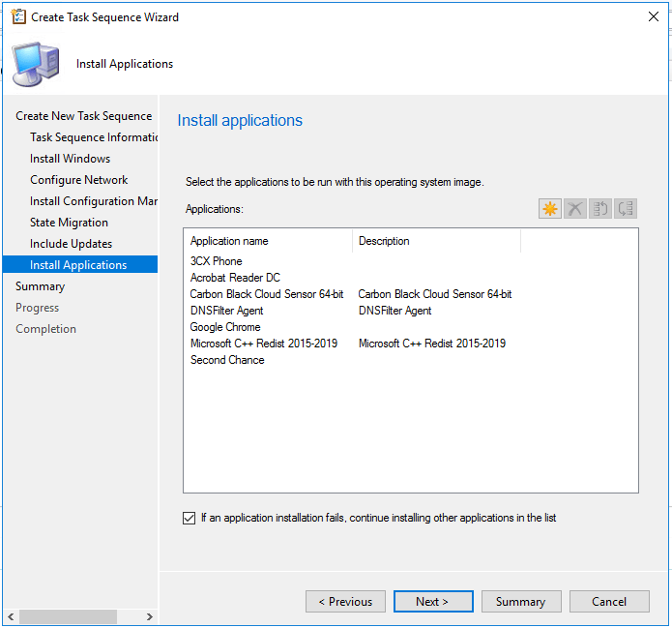Open Install Windows step in sidebar
This screenshot has width=672, height=628.
(x=70, y=159)
